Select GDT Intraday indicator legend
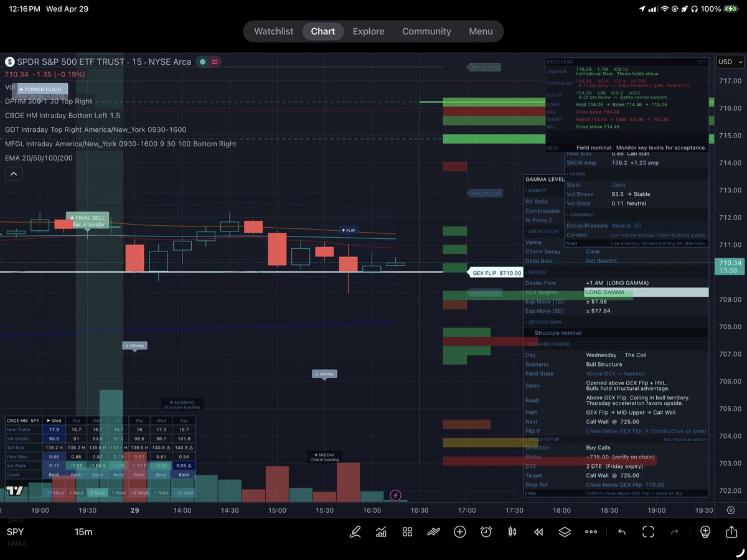This screenshot has width=747, height=560. click(x=95, y=129)
